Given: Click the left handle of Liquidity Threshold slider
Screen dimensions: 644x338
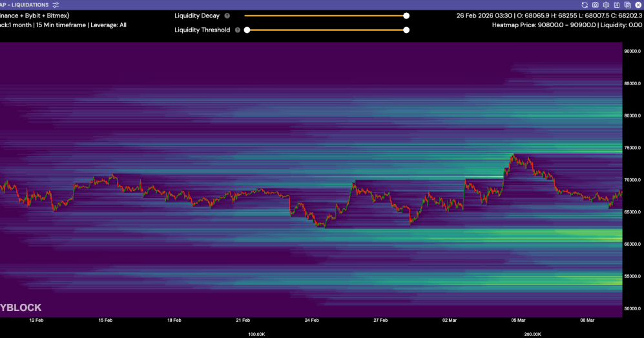Looking at the screenshot, I should point(247,30).
